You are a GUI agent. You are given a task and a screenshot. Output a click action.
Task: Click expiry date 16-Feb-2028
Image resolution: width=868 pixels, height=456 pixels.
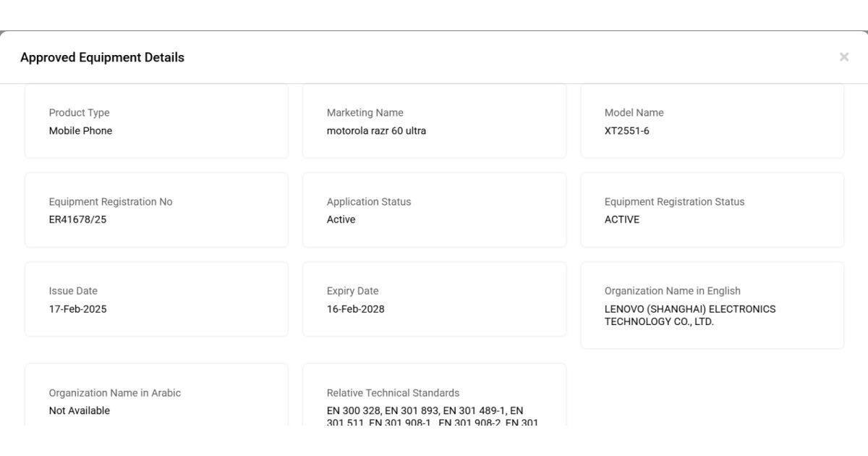coord(355,309)
